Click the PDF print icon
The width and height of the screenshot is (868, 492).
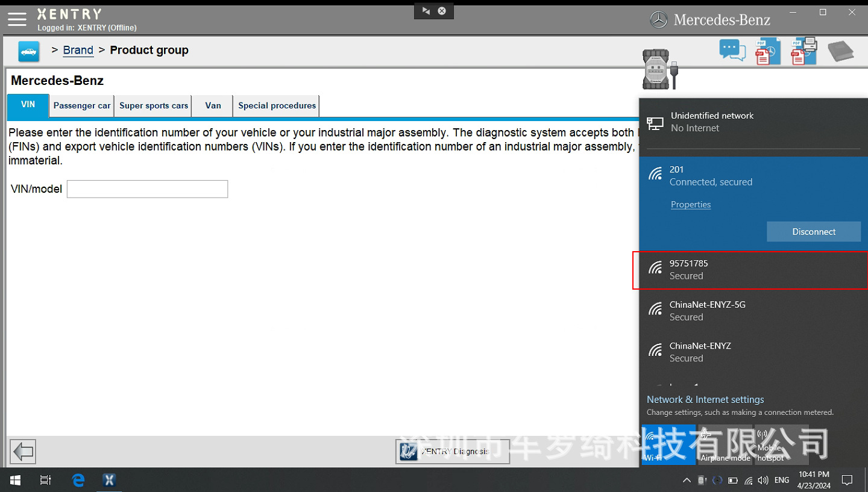[x=804, y=51]
